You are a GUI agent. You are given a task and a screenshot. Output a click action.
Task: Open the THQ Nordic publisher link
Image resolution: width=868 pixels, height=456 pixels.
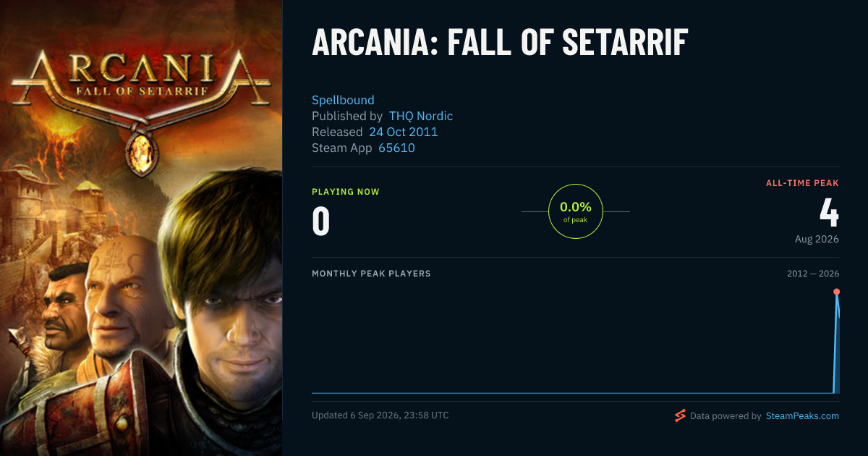pyautogui.click(x=421, y=116)
